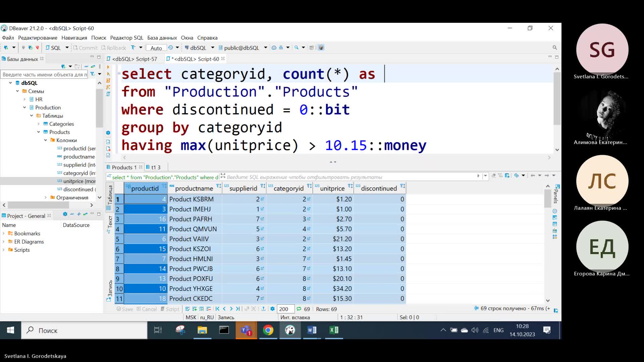Toggle the Panels side button in results
The image size is (644, 362).
[556, 194]
